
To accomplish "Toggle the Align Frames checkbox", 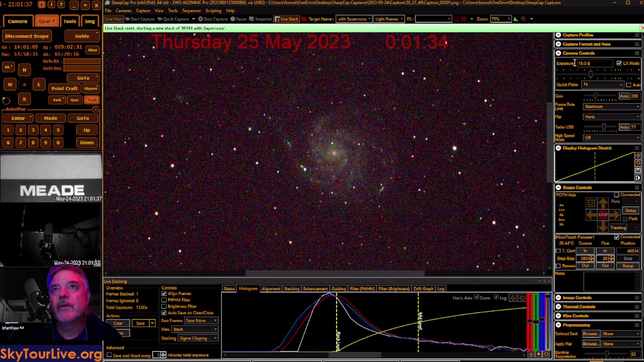I will pyautogui.click(x=164, y=294).
